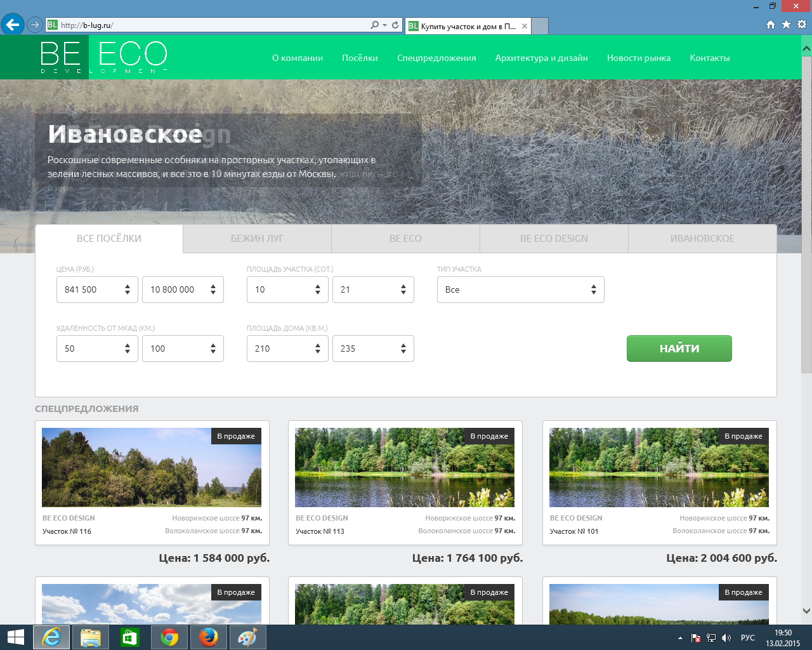
Task: Open the Участок № 116 photo
Action: click(x=152, y=467)
